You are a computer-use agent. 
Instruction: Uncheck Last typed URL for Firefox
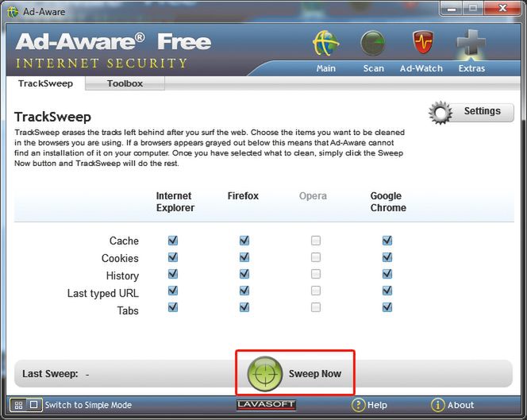[x=244, y=291]
